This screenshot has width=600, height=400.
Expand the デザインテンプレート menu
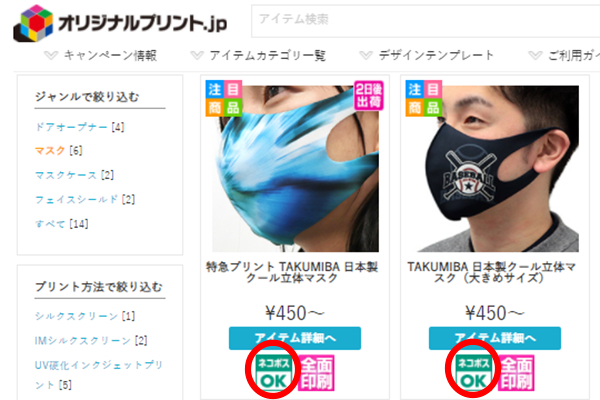tap(427, 56)
